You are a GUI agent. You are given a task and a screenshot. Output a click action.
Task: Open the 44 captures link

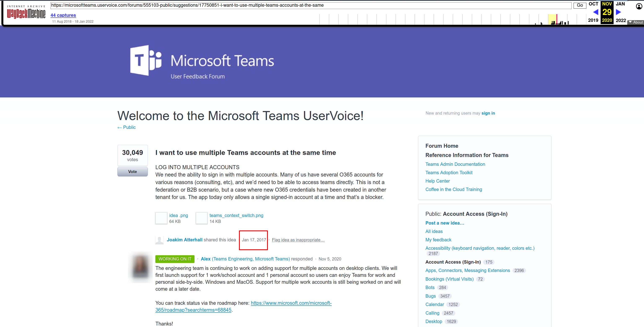pos(63,15)
